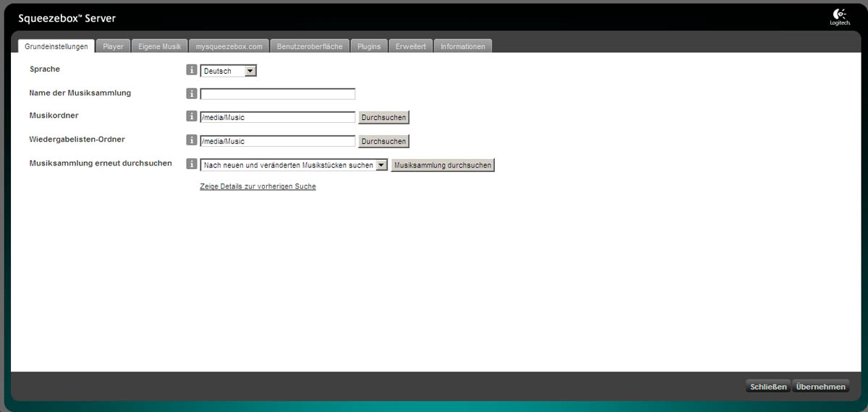Click info icon for Musiksammlung erneut durchsuchen
868x412 pixels.
click(x=192, y=164)
